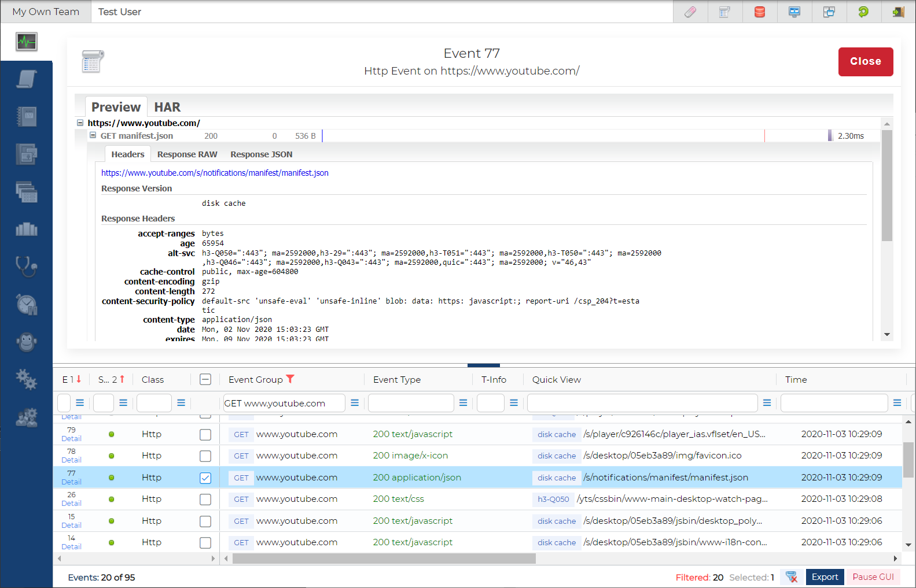Switch to the HAR tab
The image size is (916, 588).
[x=167, y=107]
